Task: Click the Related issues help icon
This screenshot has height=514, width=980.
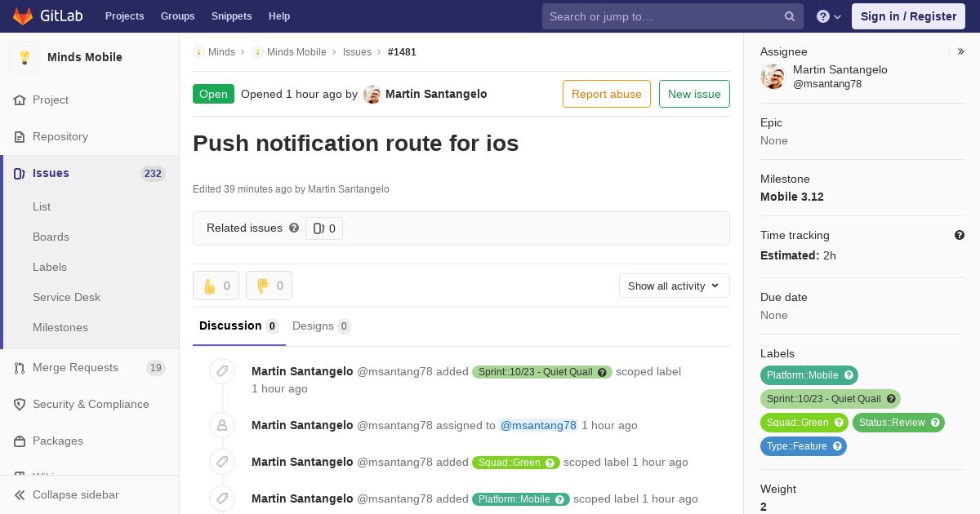Action: point(294,228)
